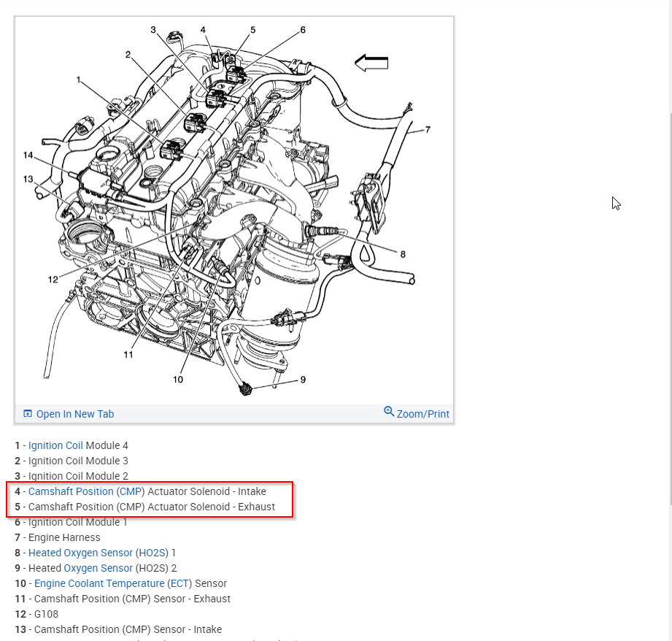Select text 'Camshaft Position (CMP) Sensor - Exhaust'
Screen dimensions: 672x641
point(132,599)
